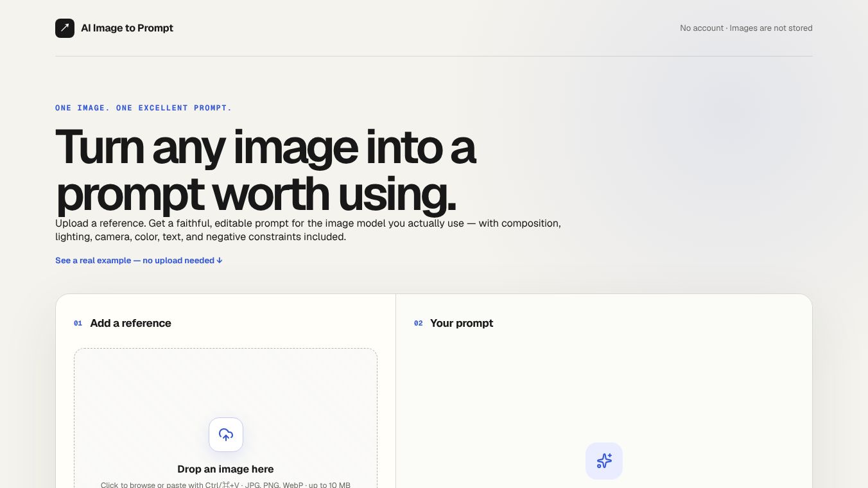Screen dimensions: 868x488
Task: Click the 'ONE IMAGE. ONE EXCELLENT PROMPT.' tagline
Action: [x=143, y=108]
